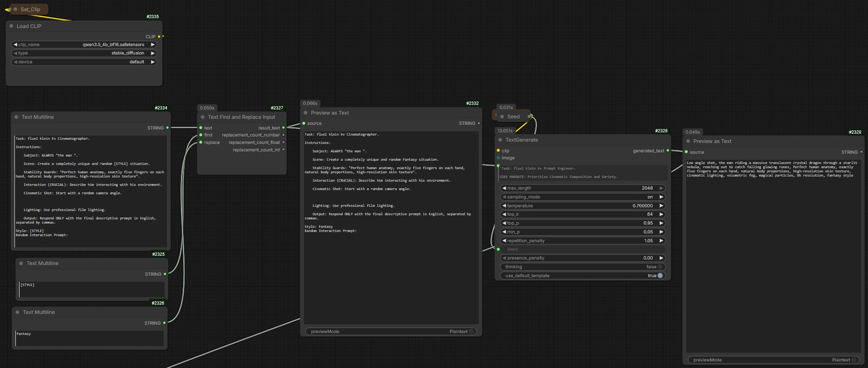Open the clip_name model dropdown value
Viewport: 868px width, 368px height.
pyautogui.click(x=113, y=44)
